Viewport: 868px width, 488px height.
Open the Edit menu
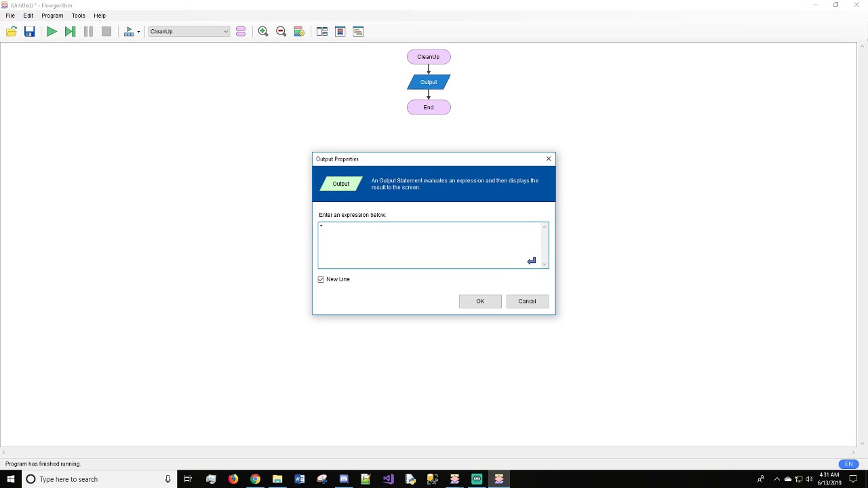28,16
